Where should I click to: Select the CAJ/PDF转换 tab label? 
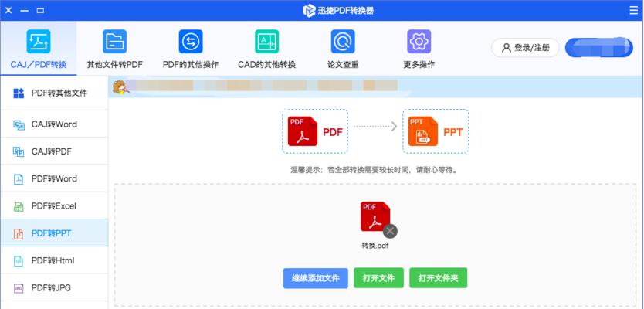click(x=39, y=65)
